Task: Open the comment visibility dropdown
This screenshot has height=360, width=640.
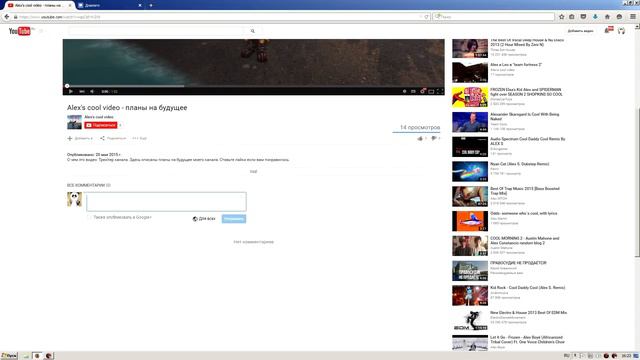Action: point(204,219)
